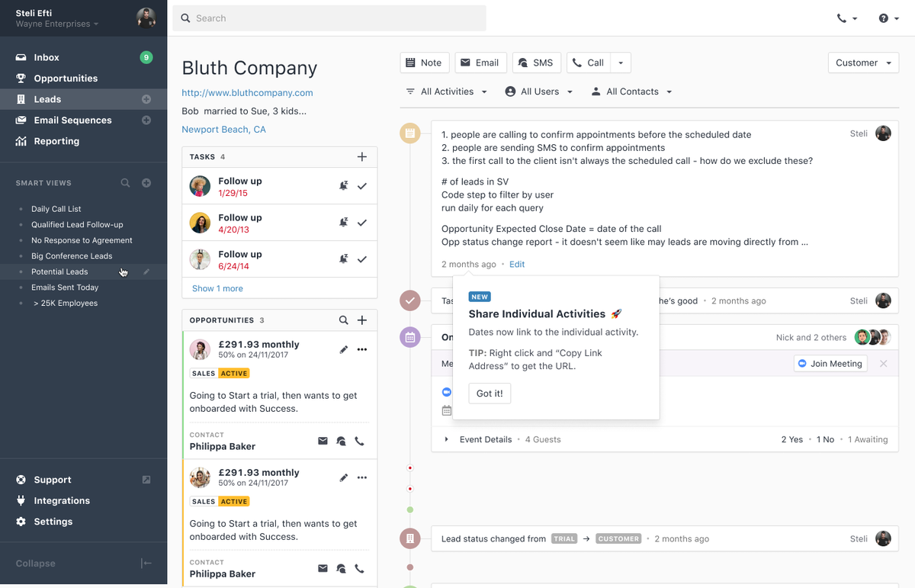Mark the 4/20/13 Follow up task complete

coord(362,223)
